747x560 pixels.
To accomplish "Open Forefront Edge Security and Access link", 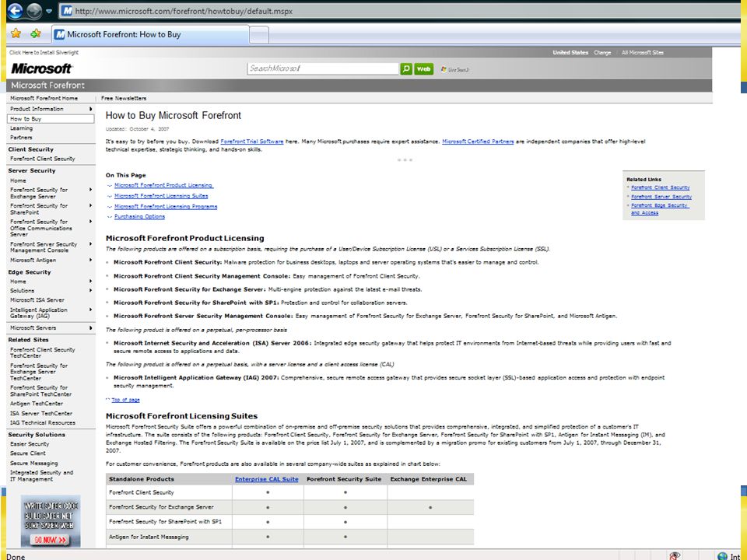I will (660, 209).
